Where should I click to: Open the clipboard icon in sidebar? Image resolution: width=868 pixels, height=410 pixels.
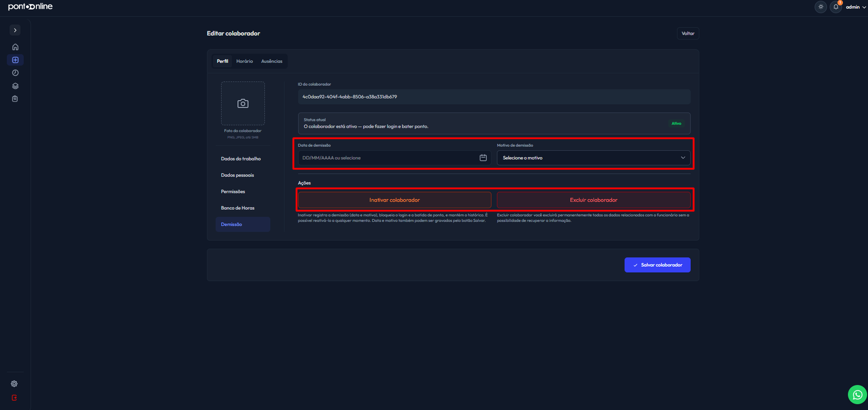coord(15,99)
